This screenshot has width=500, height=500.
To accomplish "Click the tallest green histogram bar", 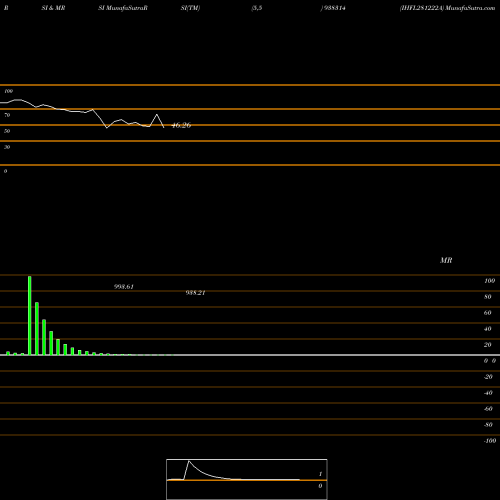I will [x=30, y=315].
